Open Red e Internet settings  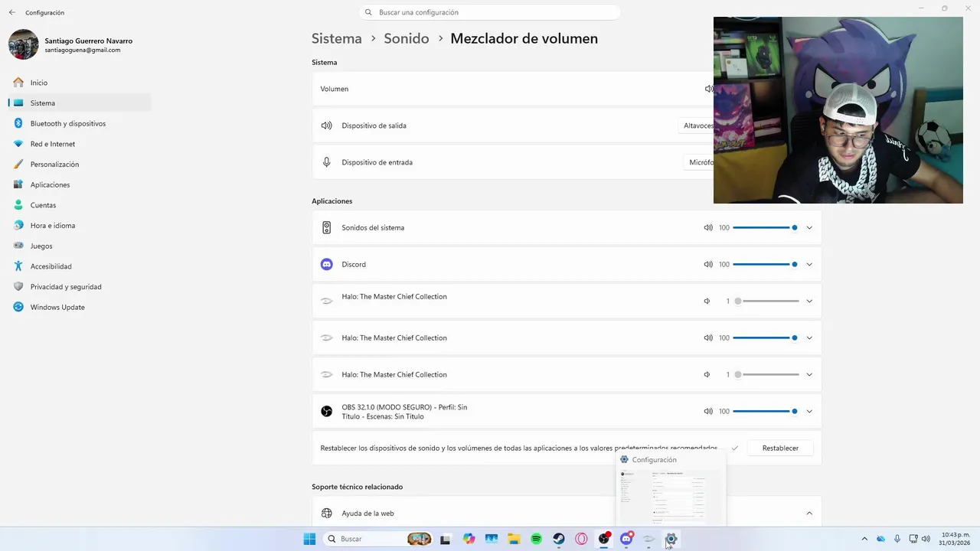[80, 144]
